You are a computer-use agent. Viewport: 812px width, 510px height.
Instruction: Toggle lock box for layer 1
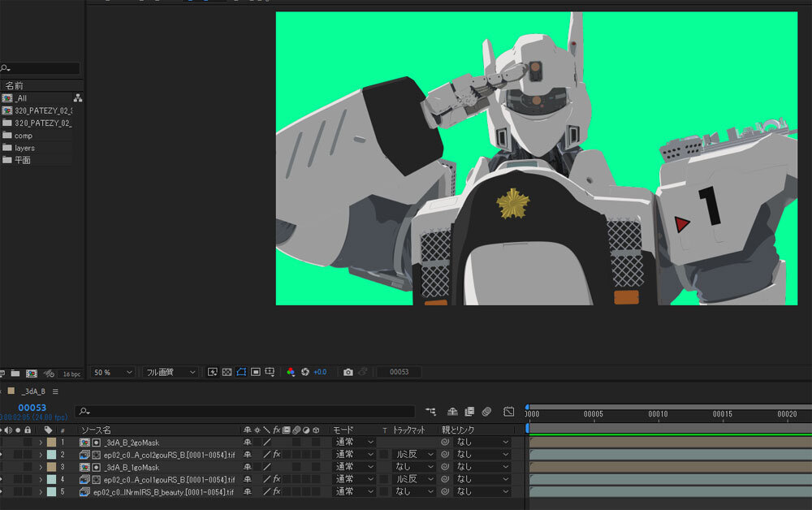[28, 442]
